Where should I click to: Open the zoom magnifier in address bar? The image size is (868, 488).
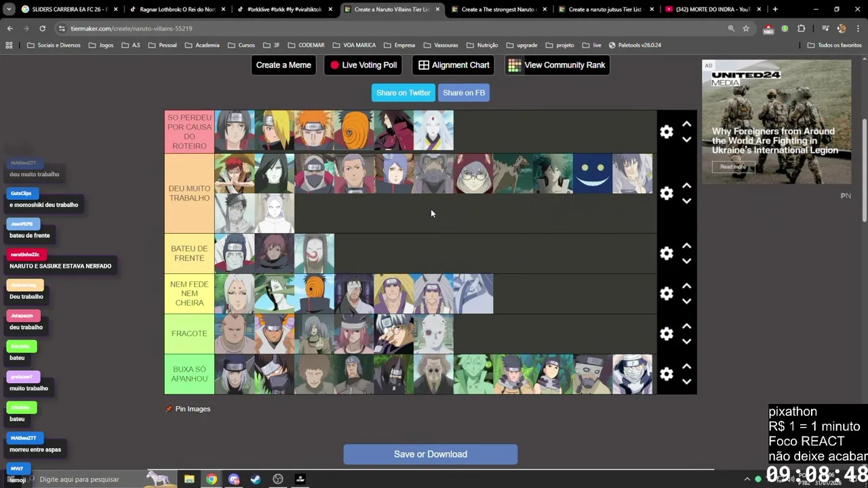(x=731, y=28)
